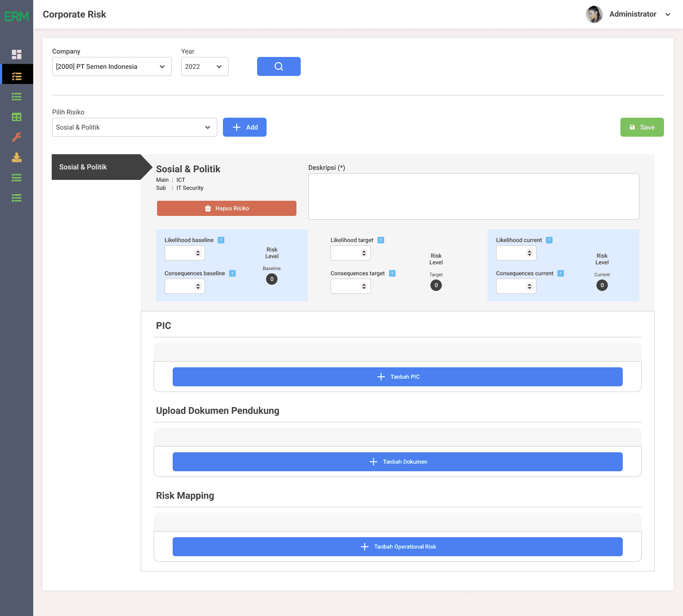Viewport: 683px width, 616px height.
Task: Click the blue search magnifier button
Action: (x=279, y=66)
